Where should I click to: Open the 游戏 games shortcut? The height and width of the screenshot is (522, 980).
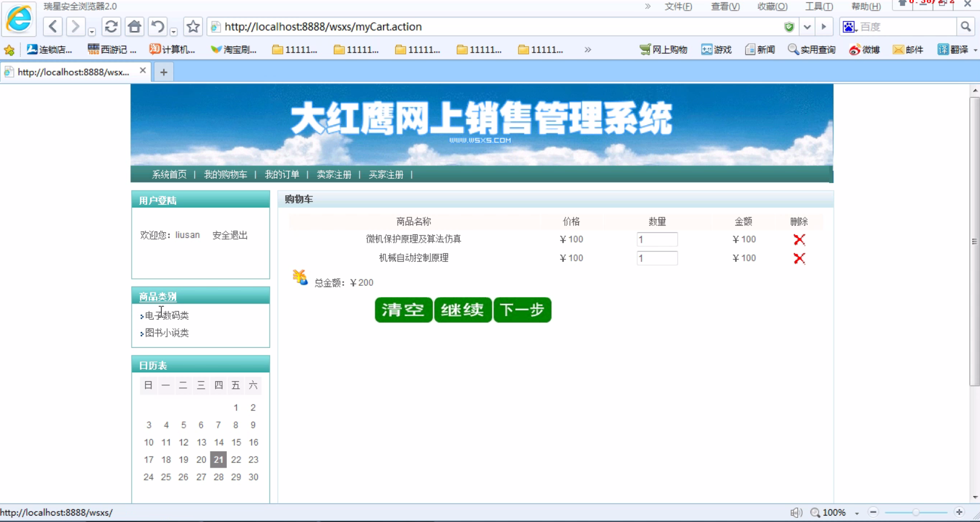point(716,50)
